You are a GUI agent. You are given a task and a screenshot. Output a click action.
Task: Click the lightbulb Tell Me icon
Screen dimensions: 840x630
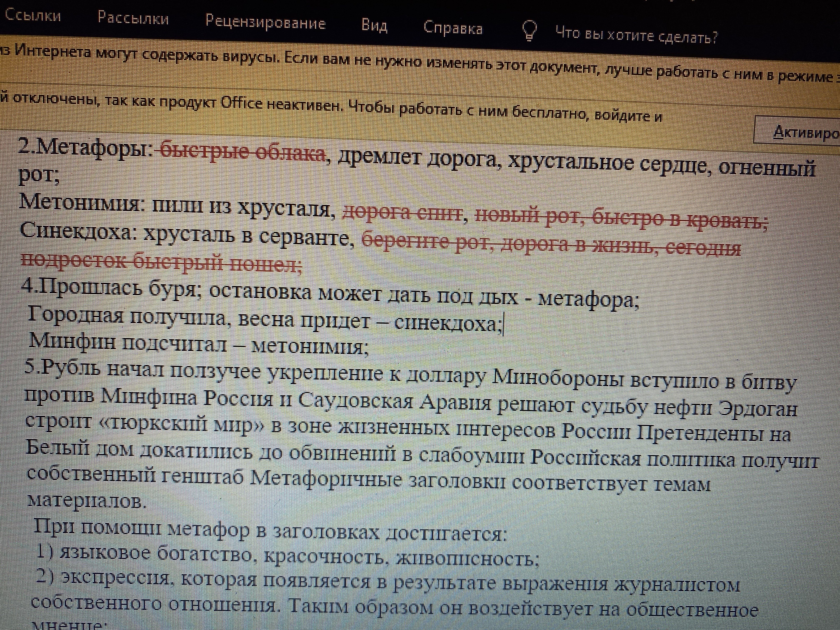(x=529, y=31)
